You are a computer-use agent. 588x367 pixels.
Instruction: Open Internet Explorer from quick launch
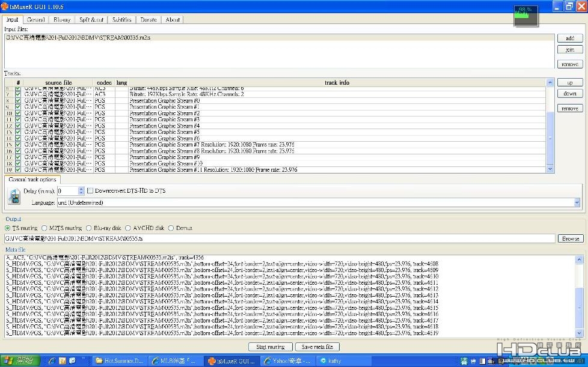[52, 360]
